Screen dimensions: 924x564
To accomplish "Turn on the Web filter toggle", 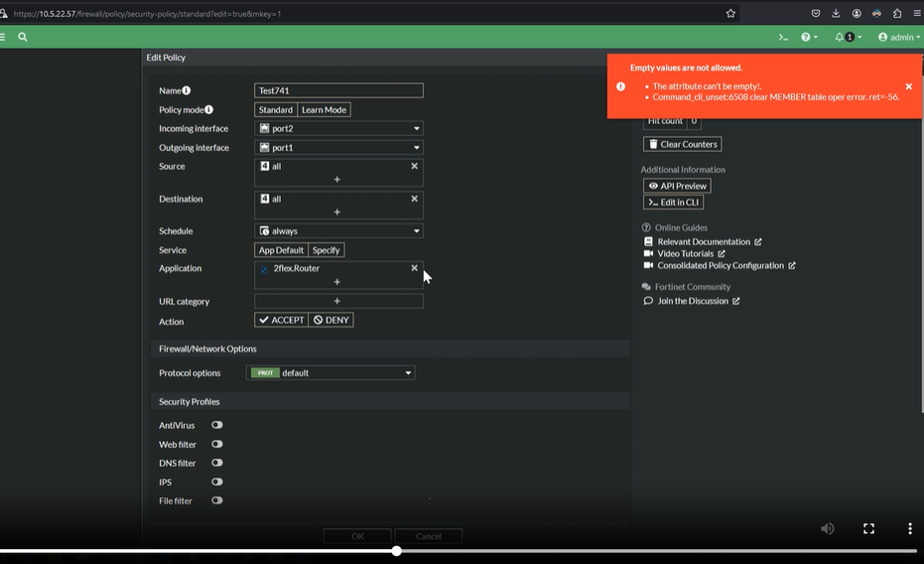I will [x=216, y=444].
